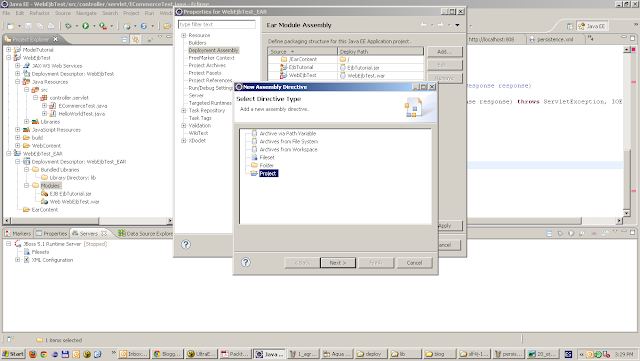Select Project Facets in properties tree

[x=205, y=73]
